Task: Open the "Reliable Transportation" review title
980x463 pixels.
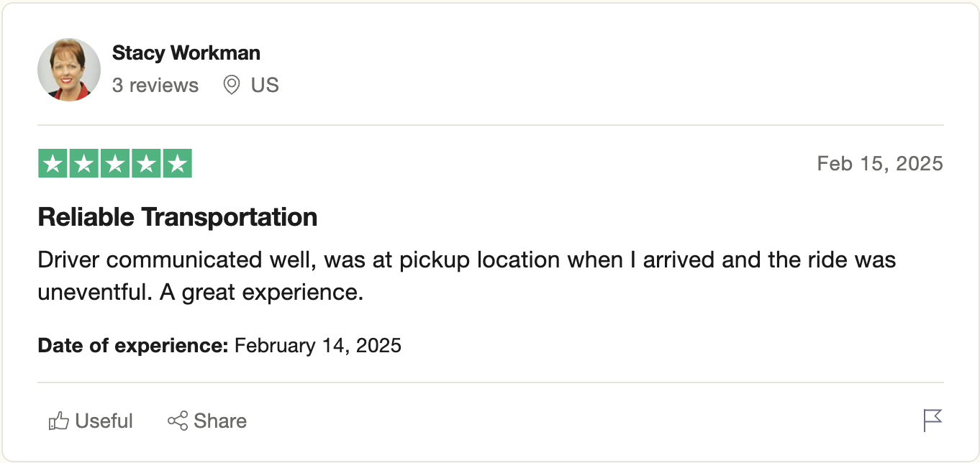Action: tap(178, 217)
